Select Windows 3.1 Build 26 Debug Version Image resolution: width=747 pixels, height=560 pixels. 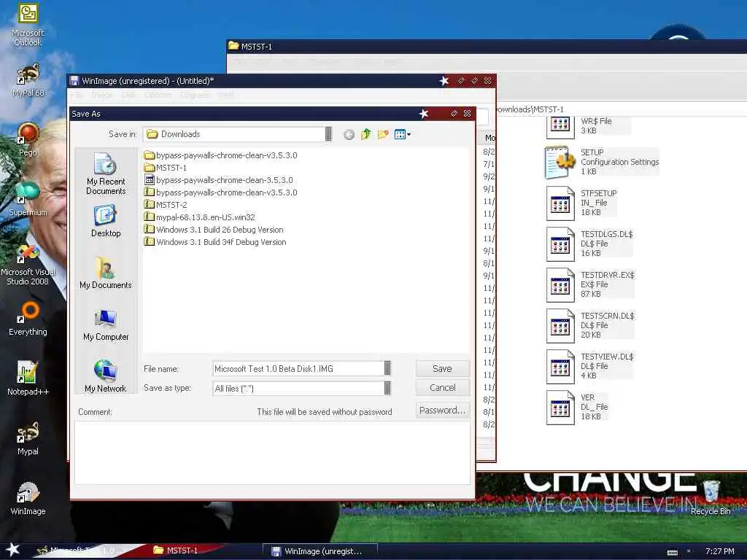214,230
